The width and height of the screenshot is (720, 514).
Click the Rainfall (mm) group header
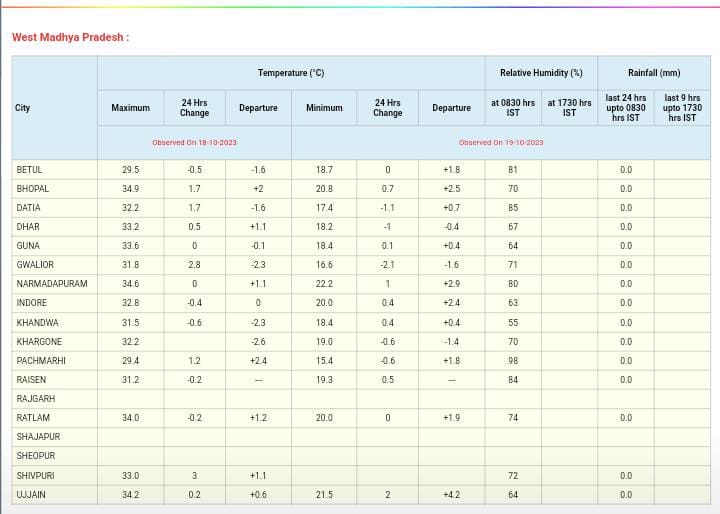[x=654, y=73]
